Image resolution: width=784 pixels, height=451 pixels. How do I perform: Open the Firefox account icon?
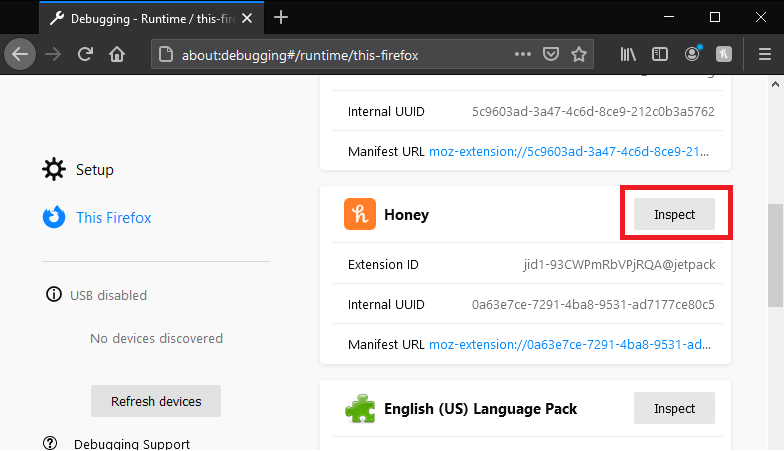pyautogui.click(x=692, y=54)
